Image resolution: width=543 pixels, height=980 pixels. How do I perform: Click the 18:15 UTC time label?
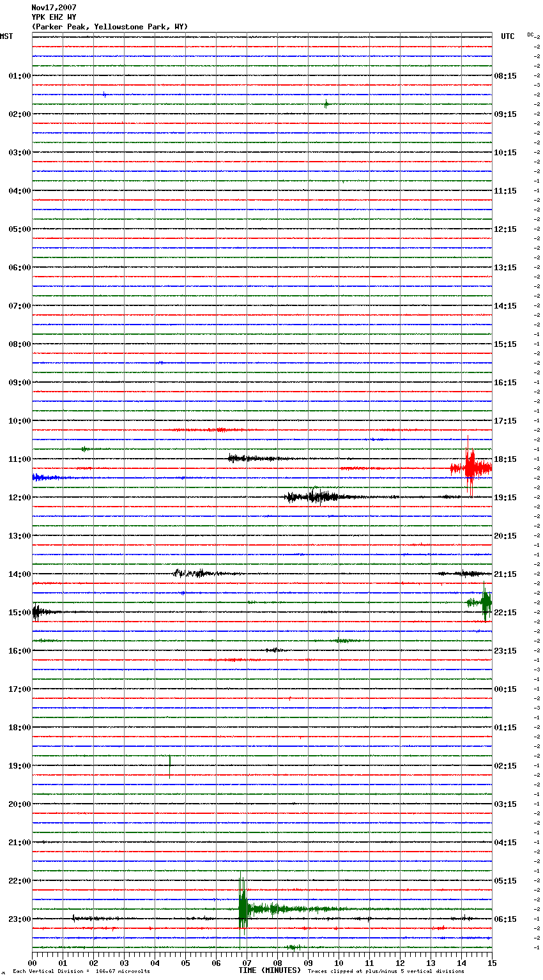[x=505, y=459]
